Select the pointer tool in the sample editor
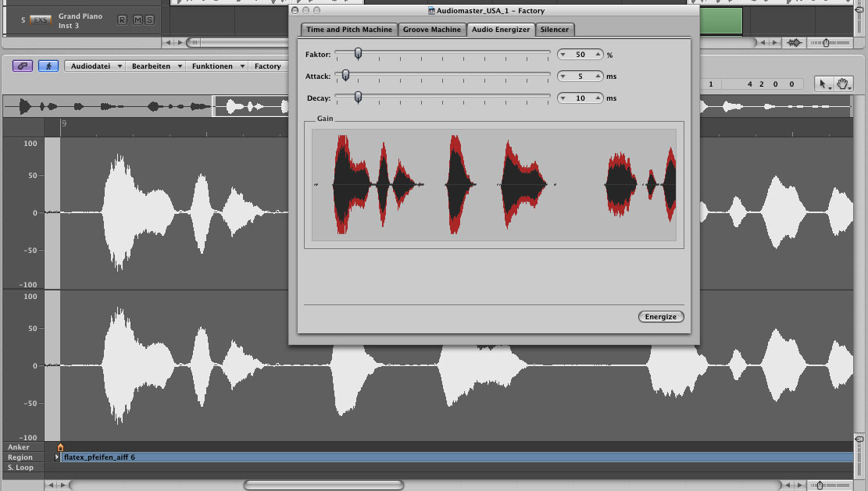Screen dimensions: 868x491 pos(823,84)
